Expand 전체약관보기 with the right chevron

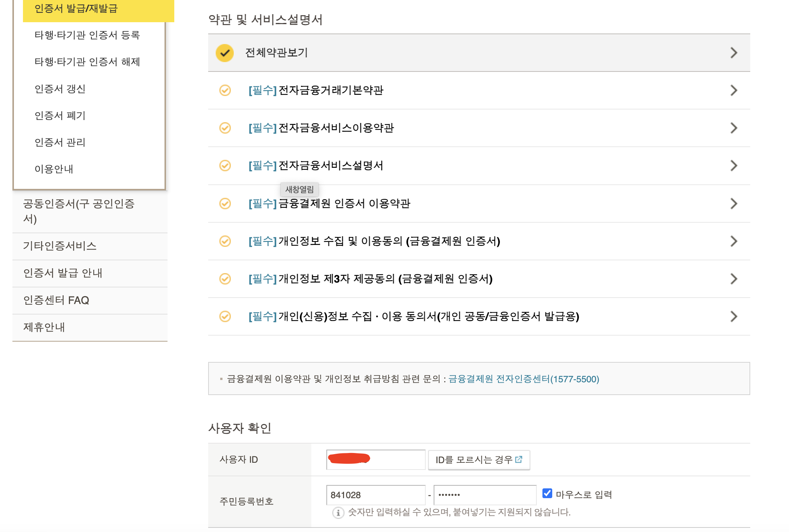click(733, 53)
